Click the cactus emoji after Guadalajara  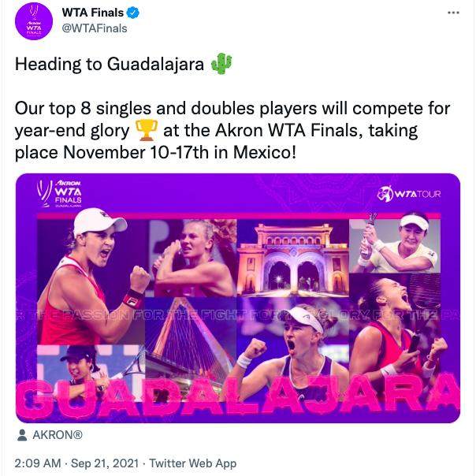[x=221, y=65]
